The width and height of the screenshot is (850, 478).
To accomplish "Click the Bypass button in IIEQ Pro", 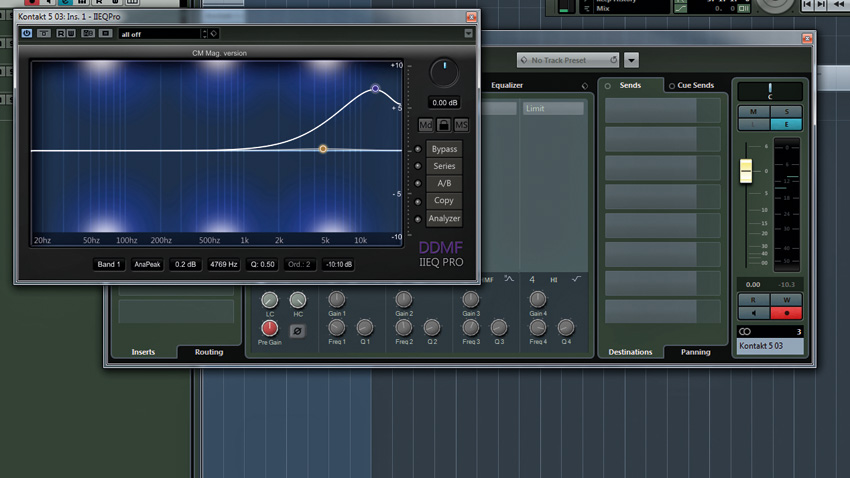I will pos(444,149).
